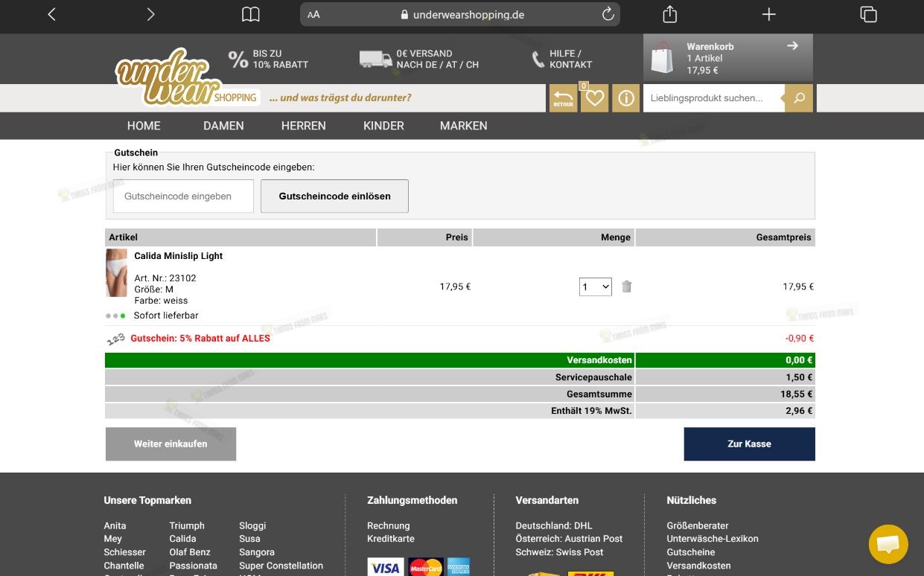Click the delivery truck icon
The image size is (924, 576).
pyautogui.click(x=375, y=59)
